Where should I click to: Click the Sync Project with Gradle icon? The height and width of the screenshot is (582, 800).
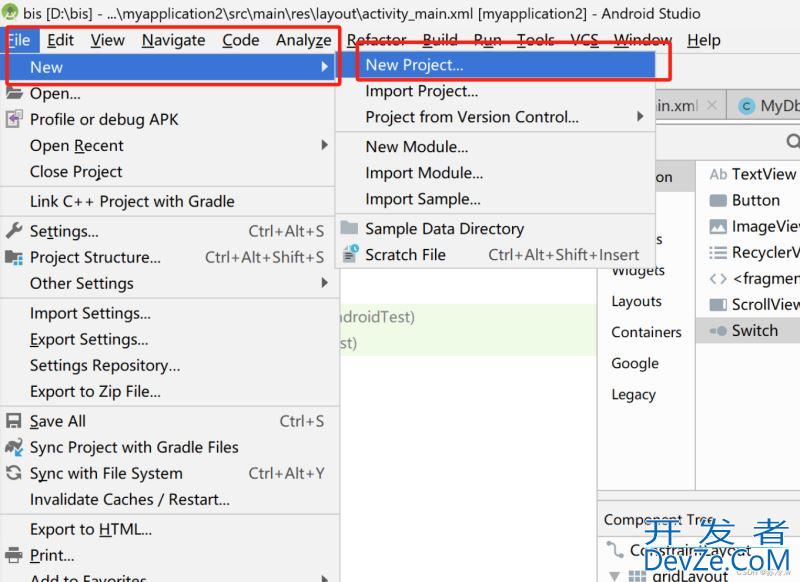(x=14, y=447)
